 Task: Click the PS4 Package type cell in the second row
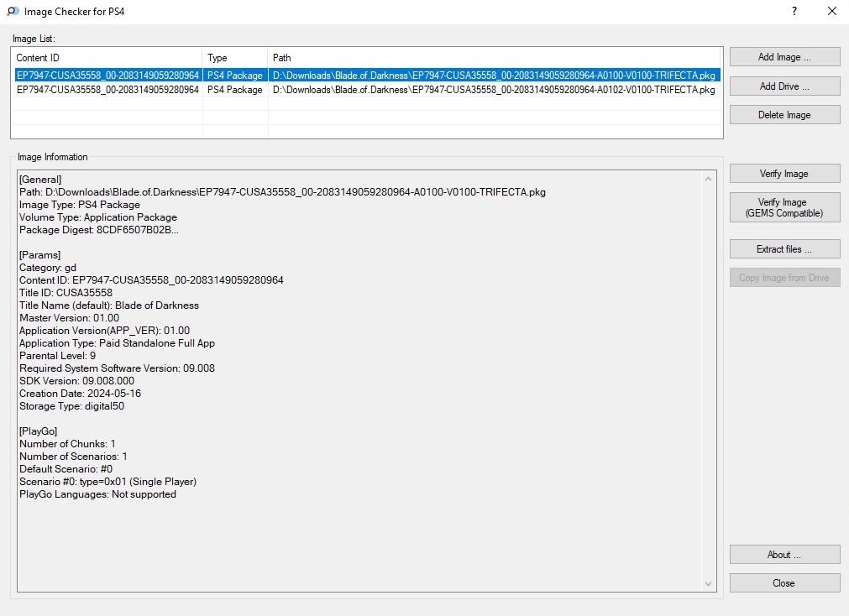tap(235, 89)
